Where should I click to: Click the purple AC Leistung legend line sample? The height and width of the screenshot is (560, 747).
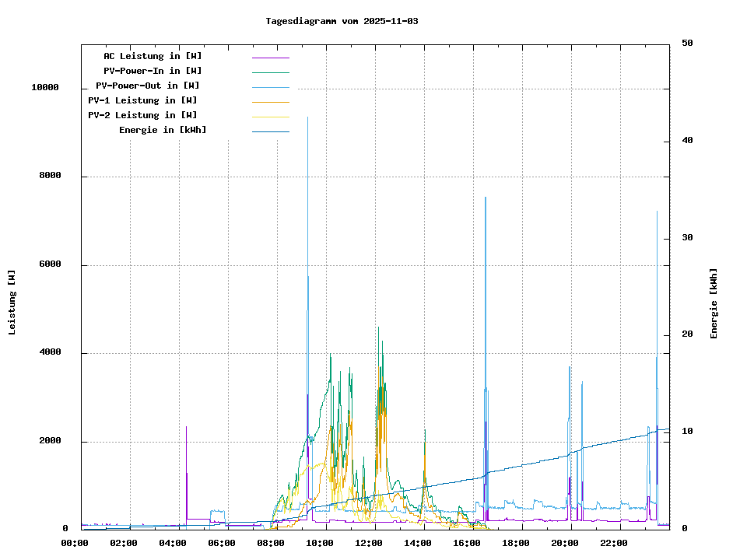click(270, 58)
